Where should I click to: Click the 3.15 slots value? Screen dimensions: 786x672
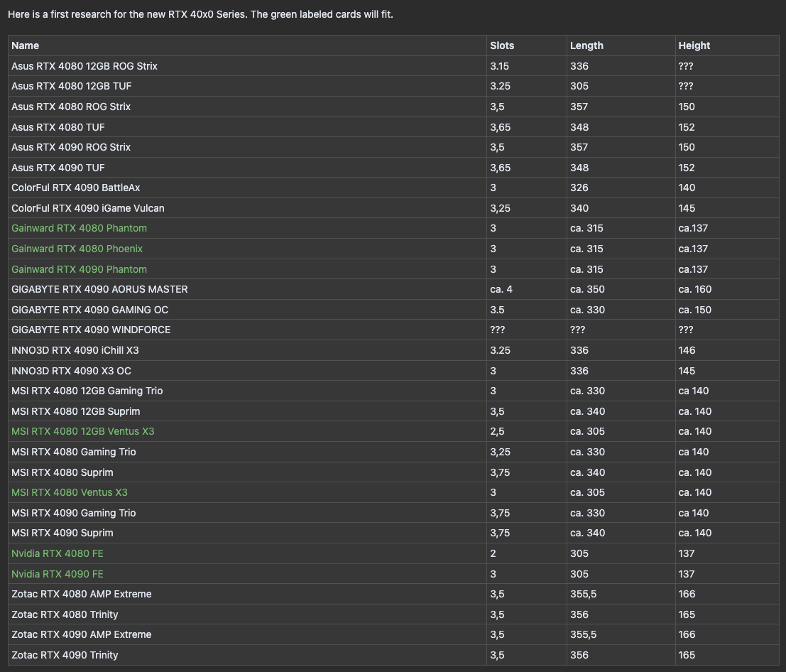tap(499, 66)
